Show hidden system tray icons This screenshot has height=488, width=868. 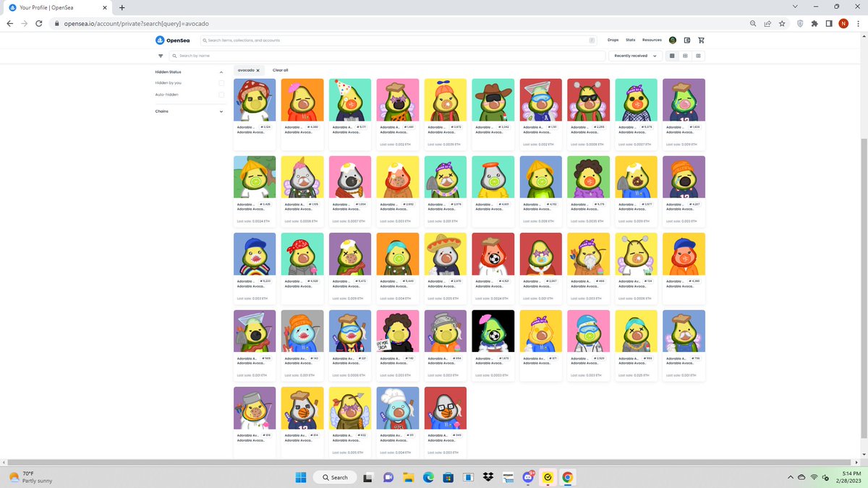coord(791,477)
